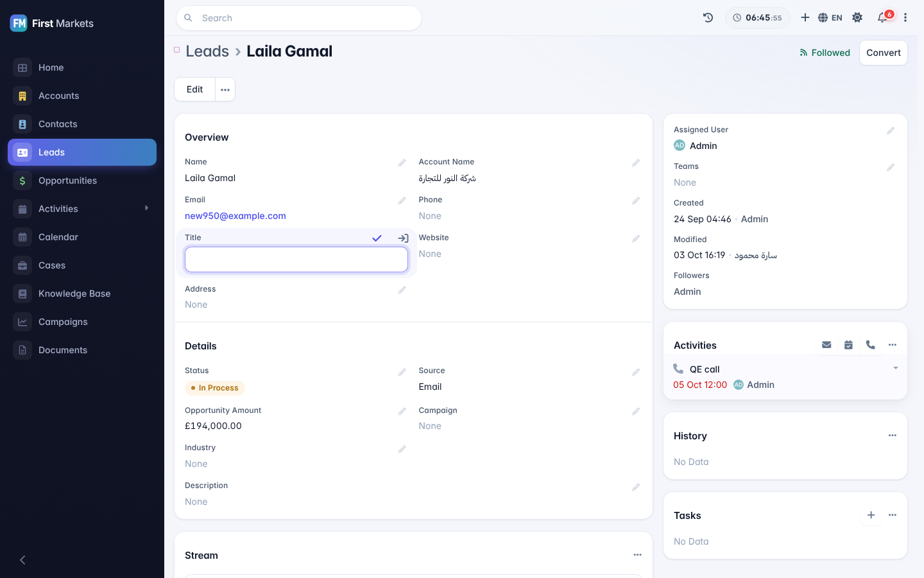
Task: Open the recent history clock icon
Action: click(708, 18)
